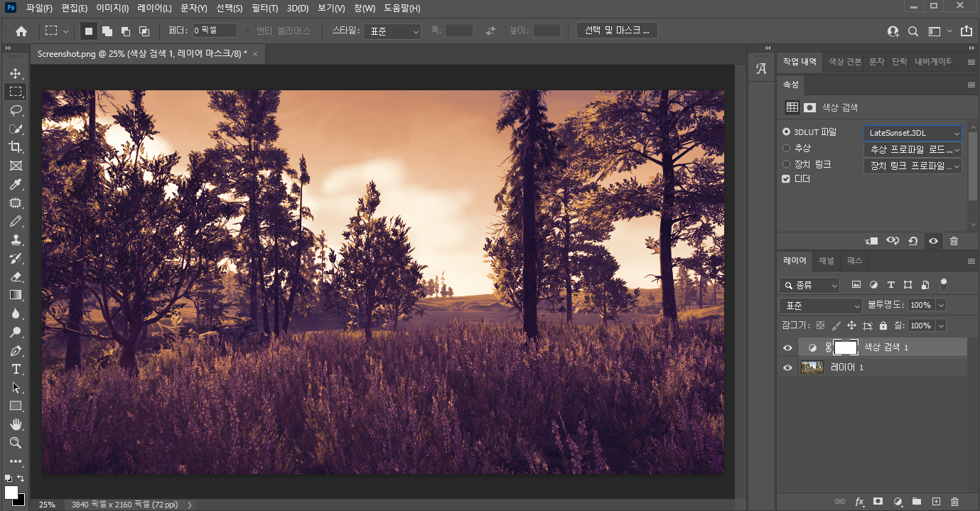Screen dimensions: 980x511
Task: Open the 종류 layer filter dropdown
Action: (809, 285)
